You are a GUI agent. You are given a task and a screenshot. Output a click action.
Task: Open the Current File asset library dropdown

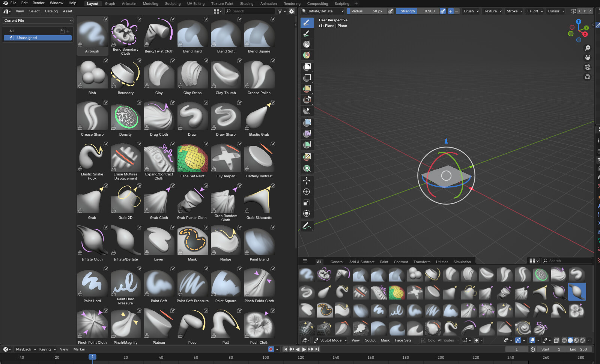(38, 21)
